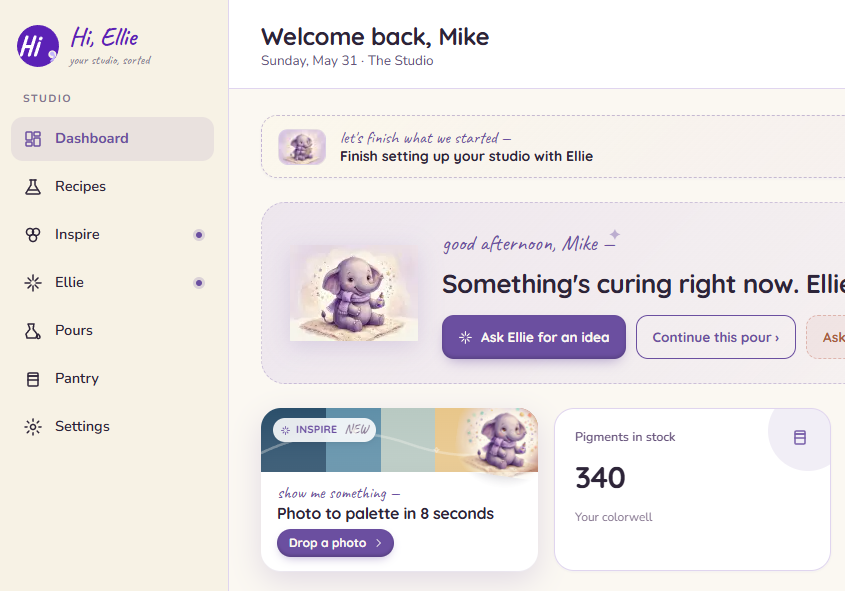Click the Ellie sparkle icon in sidebar
Viewport: 845px width, 591px height.
point(33,283)
